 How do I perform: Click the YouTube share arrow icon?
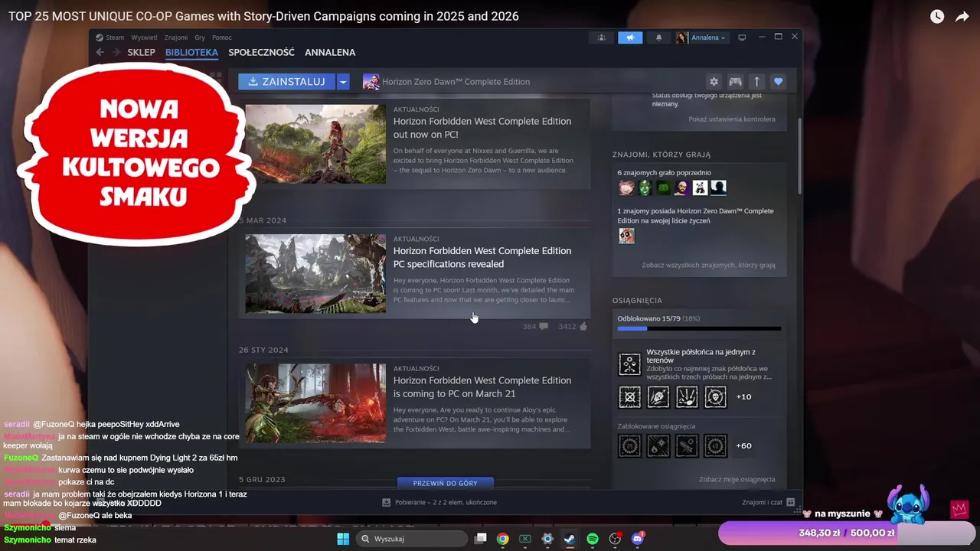(962, 16)
